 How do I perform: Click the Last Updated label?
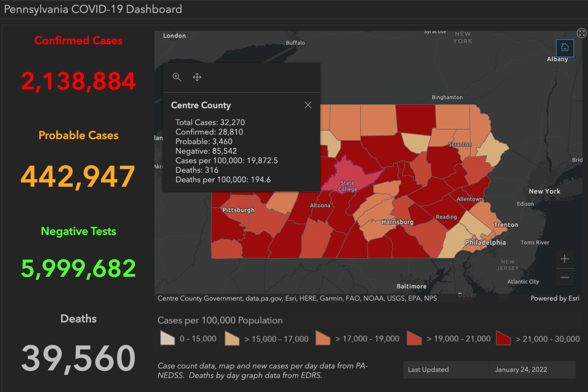[428, 369]
